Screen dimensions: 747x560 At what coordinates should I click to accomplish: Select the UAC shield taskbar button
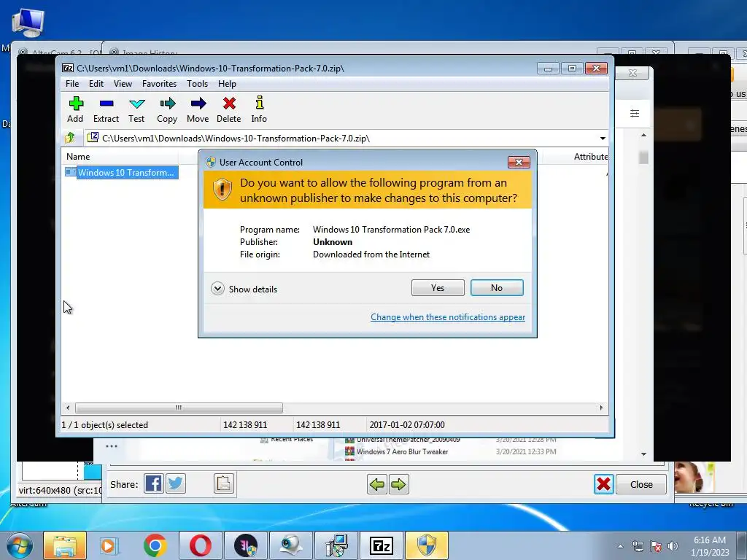coord(426,545)
